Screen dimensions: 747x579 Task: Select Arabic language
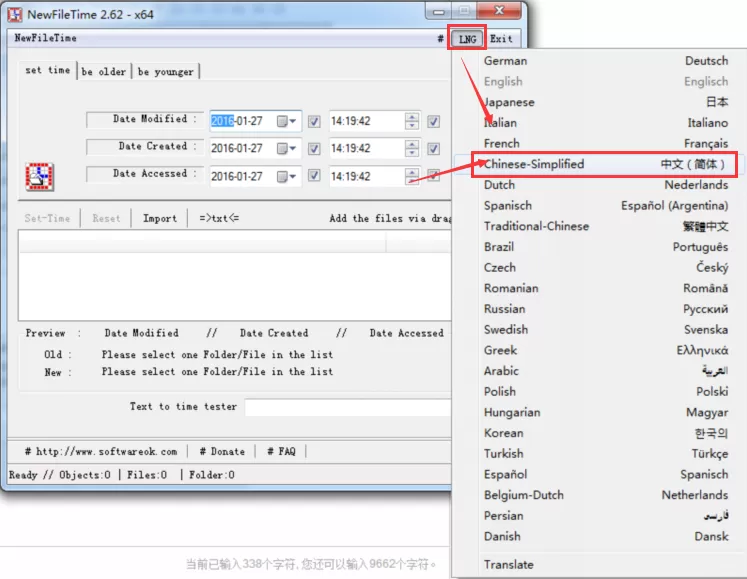(x=599, y=371)
